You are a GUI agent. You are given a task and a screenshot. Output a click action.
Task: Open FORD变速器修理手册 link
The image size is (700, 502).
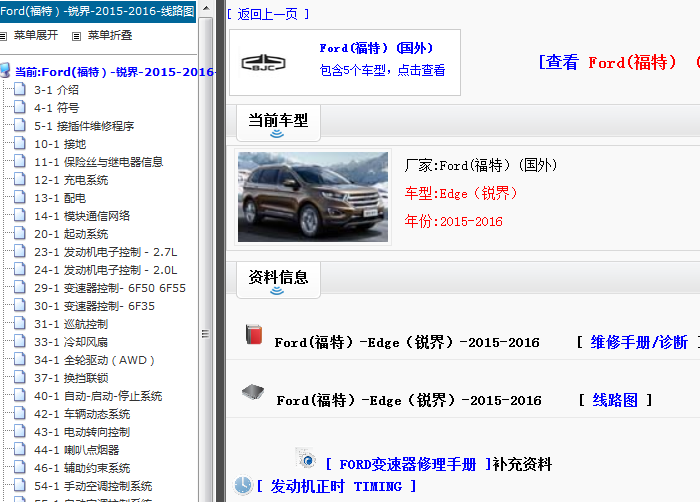click(x=408, y=464)
